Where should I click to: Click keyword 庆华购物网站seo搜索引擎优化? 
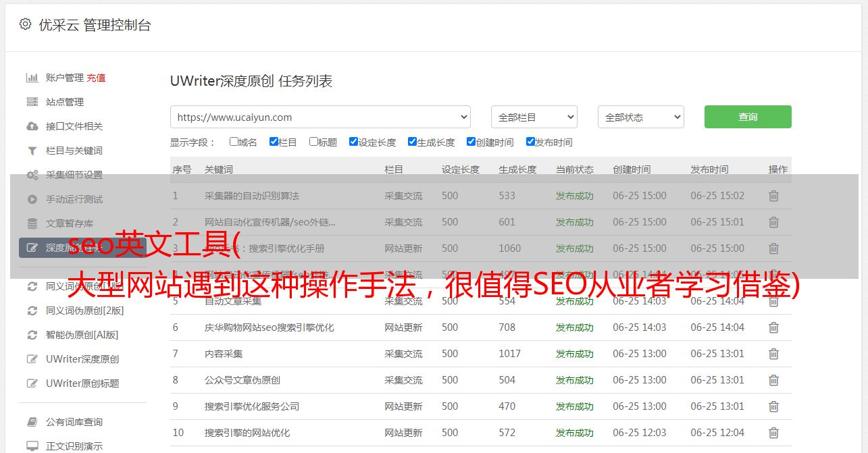pos(270,327)
